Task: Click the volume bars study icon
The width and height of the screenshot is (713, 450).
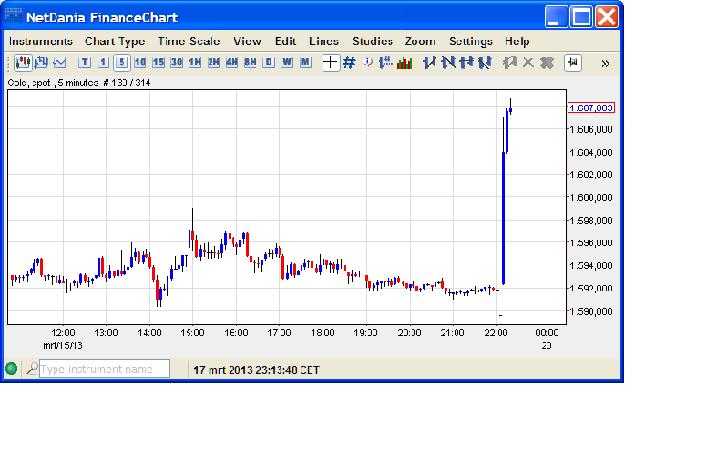Action: [405, 63]
